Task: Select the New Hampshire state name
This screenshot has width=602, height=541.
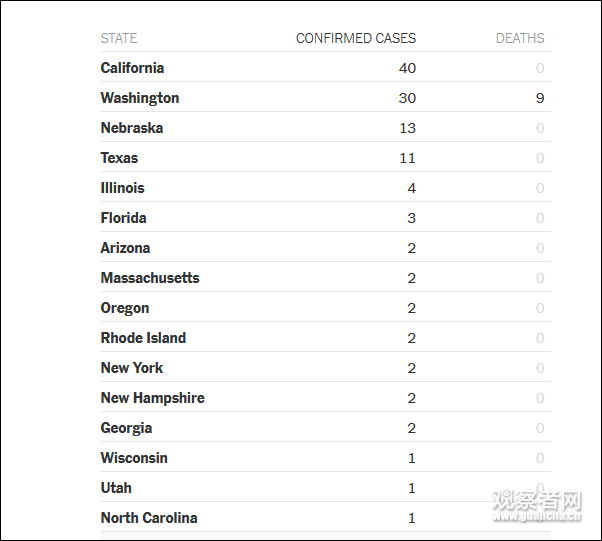Action: tap(152, 398)
